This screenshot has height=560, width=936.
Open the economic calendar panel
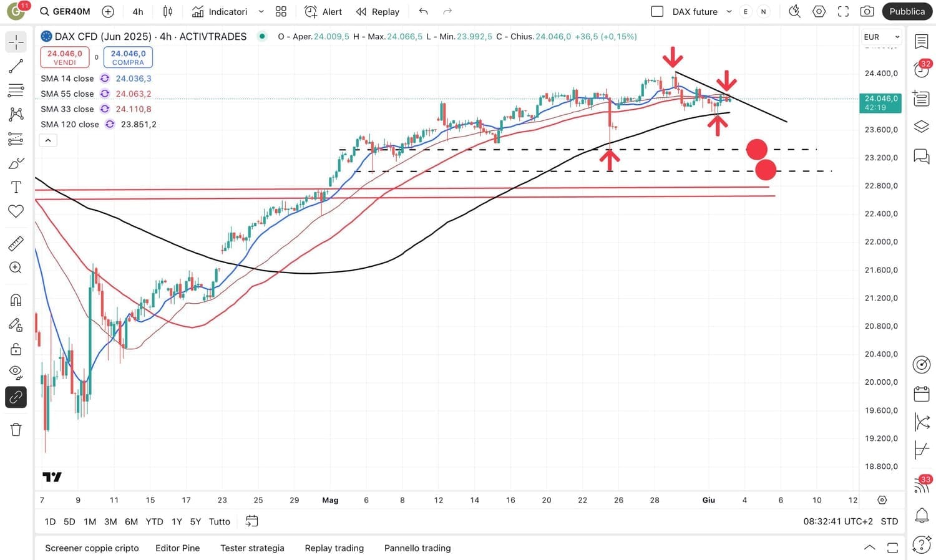(922, 393)
